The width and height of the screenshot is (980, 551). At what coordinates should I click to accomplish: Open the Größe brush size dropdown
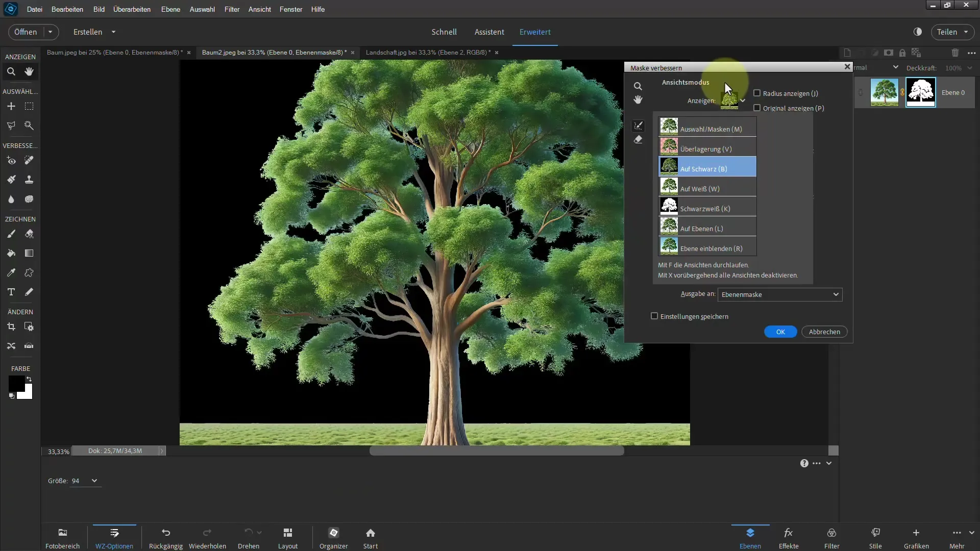[x=94, y=481]
